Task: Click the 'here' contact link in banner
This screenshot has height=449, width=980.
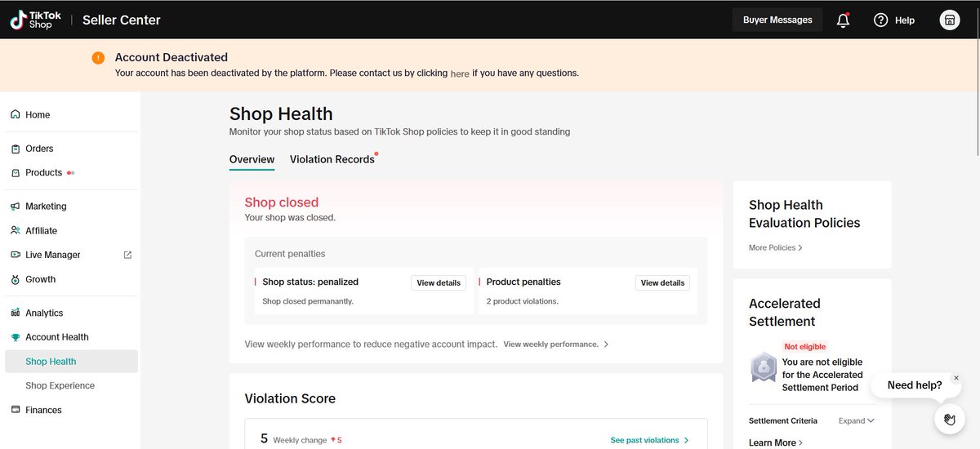Action: tap(460, 73)
